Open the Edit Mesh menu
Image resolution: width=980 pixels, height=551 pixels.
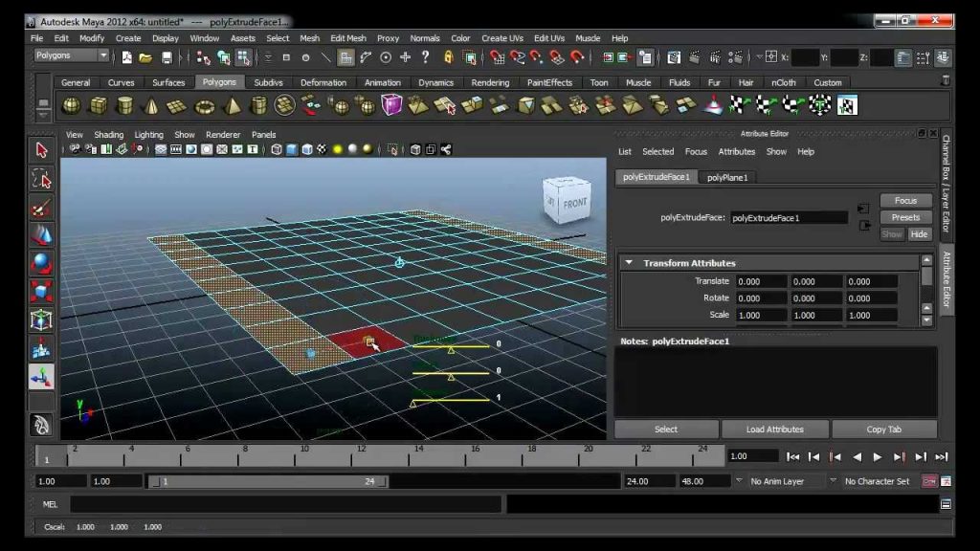pyautogui.click(x=348, y=38)
